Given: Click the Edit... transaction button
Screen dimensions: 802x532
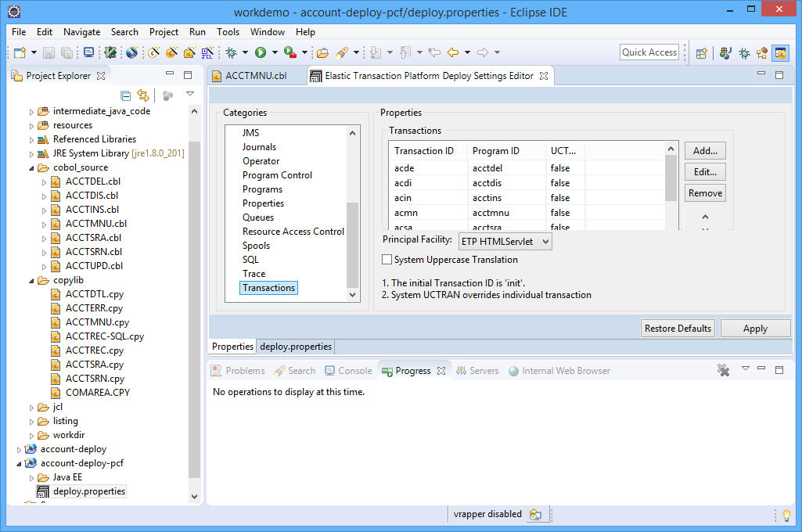Looking at the screenshot, I should pos(705,172).
